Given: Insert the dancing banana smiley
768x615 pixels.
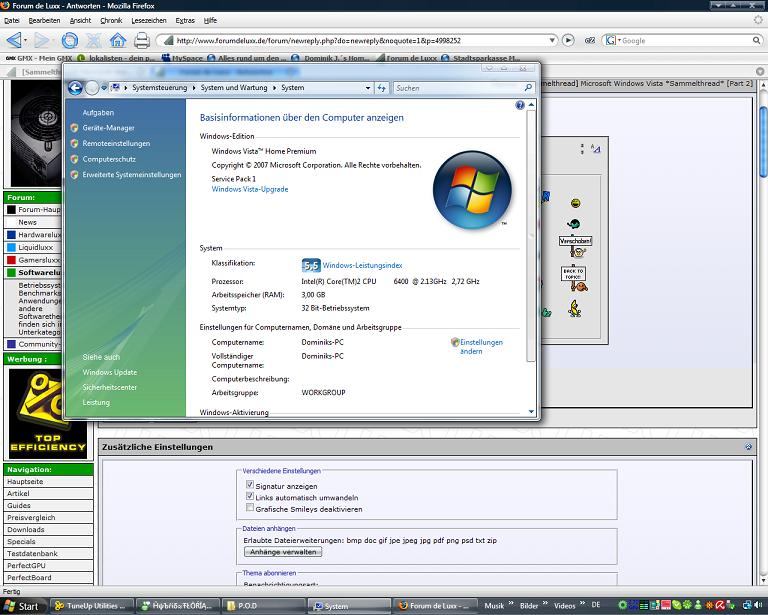Looking at the screenshot, I should point(575,308).
